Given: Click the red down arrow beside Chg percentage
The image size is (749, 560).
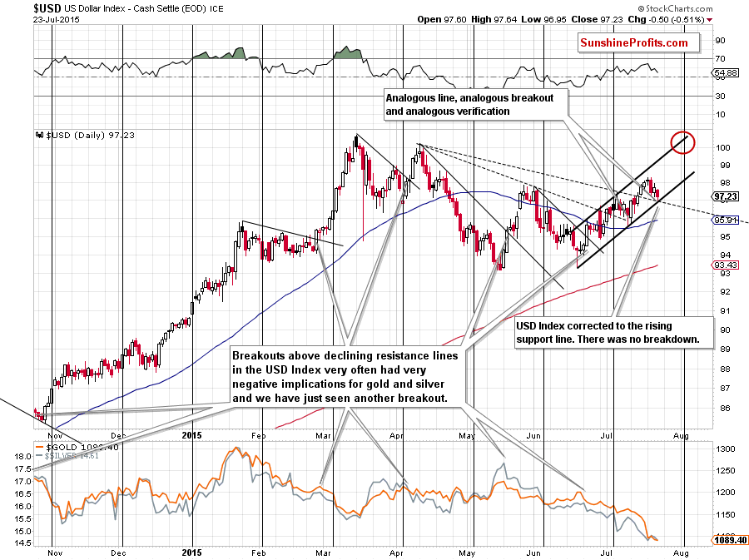Looking at the screenshot, I should [x=709, y=20].
